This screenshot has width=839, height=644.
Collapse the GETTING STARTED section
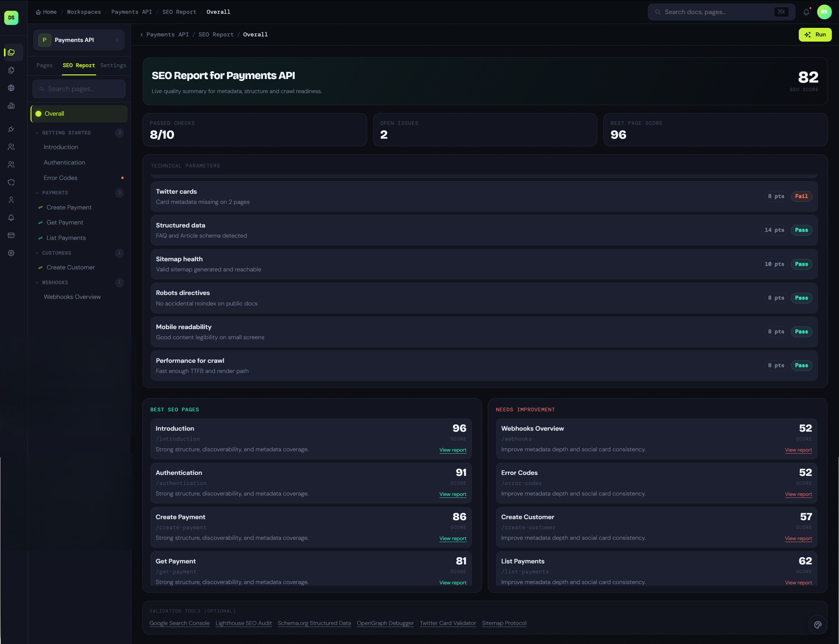coord(37,133)
